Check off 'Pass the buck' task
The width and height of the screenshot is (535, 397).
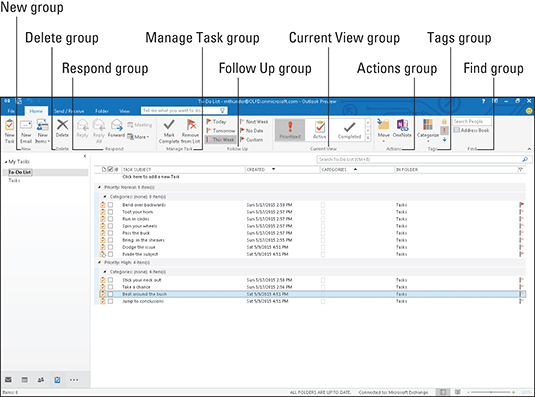[x=111, y=233]
